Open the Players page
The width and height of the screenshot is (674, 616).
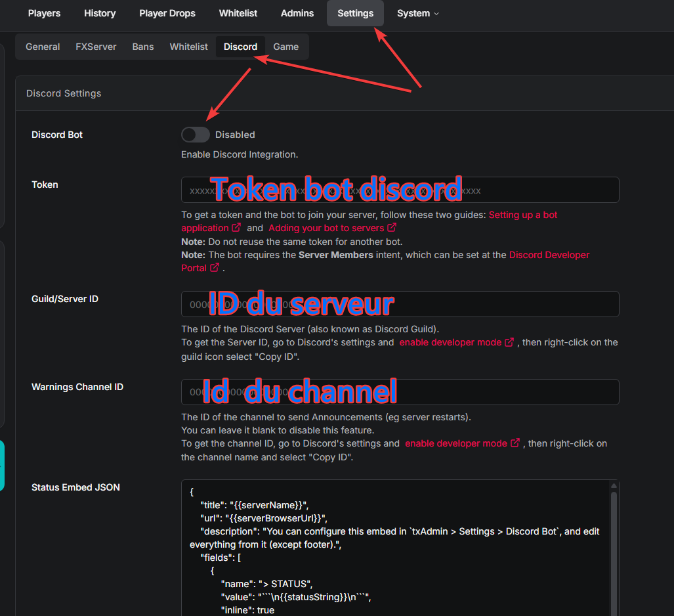(44, 13)
